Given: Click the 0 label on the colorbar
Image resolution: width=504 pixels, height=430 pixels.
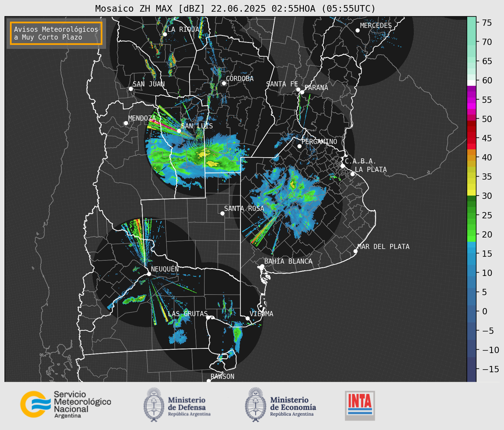Looking at the screenshot, I should [484, 311].
